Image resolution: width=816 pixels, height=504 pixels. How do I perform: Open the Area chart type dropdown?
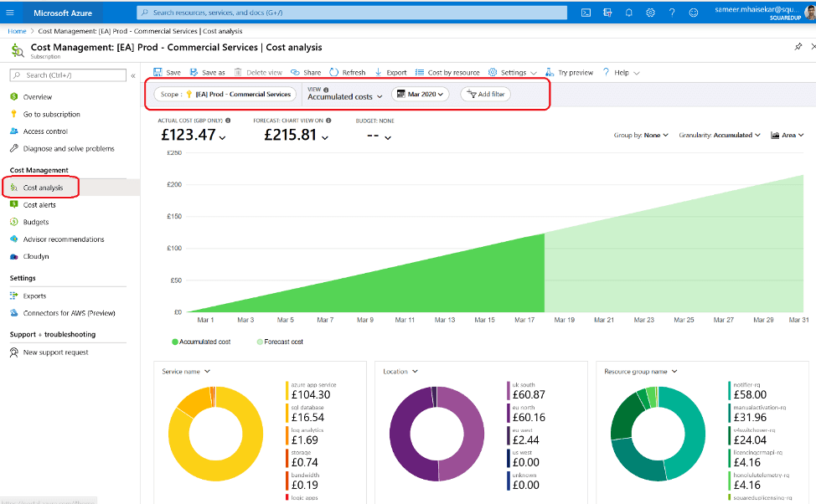click(x=788, y=136)
